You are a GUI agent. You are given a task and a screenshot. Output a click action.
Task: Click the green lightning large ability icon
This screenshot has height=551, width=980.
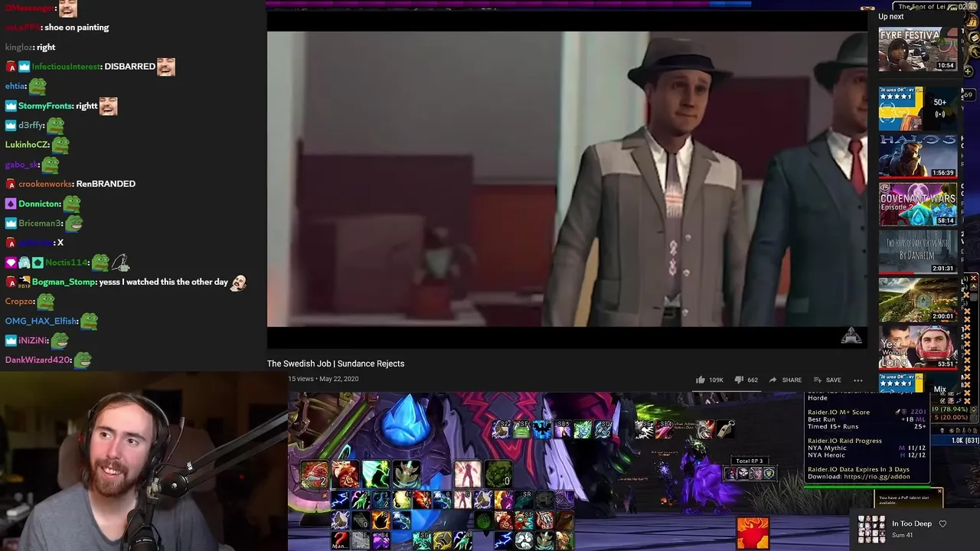click(x=375, y=474)
